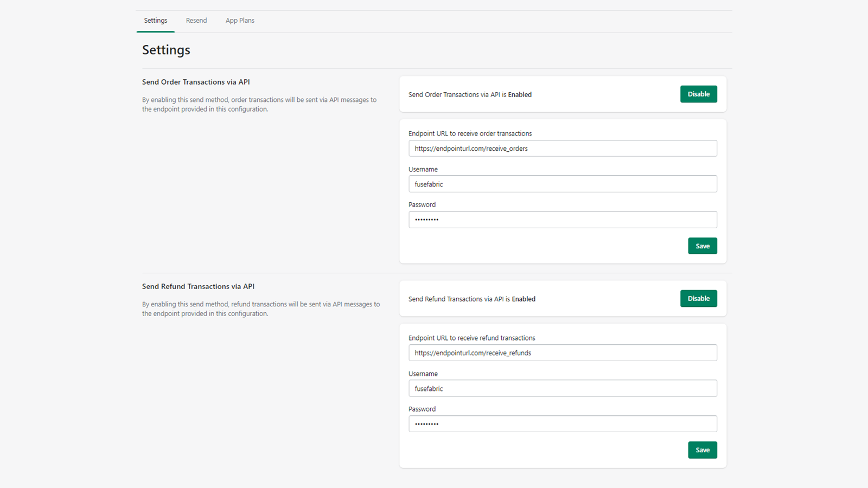Disable Send Order Transactions via API
Viewport: 868px width, 488px height.
point(698,94)
